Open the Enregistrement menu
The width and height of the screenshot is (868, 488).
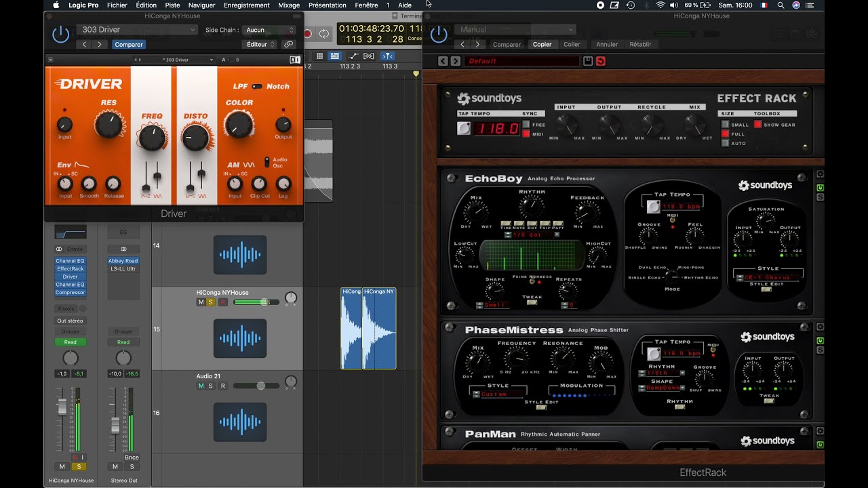point(247,5)
